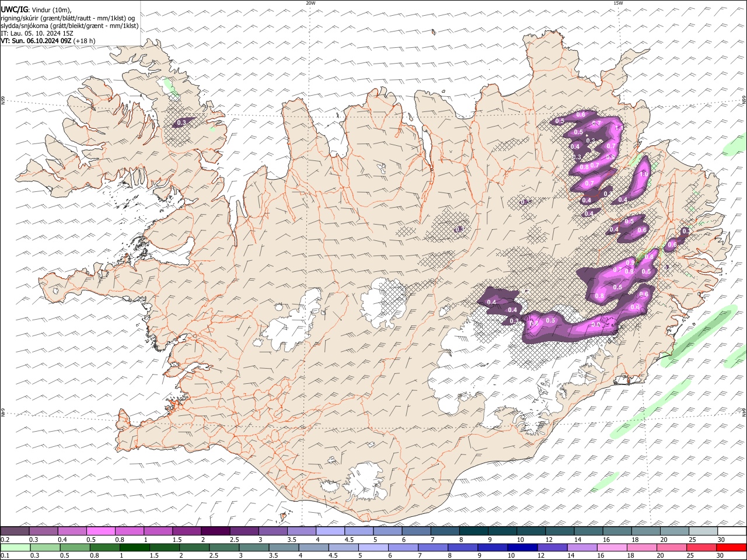Select the bright pink 0.5 swatch in top legend
747x560 pixels.
pyautogui.click(x=100, y=531)
